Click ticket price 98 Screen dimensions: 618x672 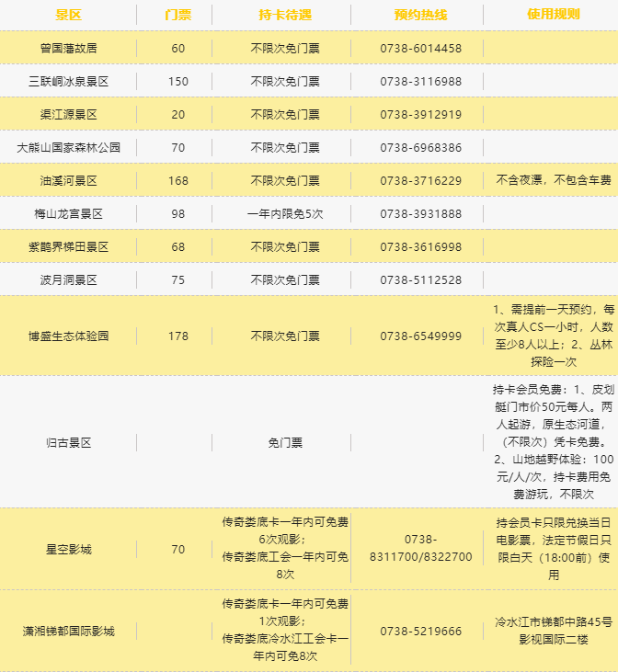[178, 214]
